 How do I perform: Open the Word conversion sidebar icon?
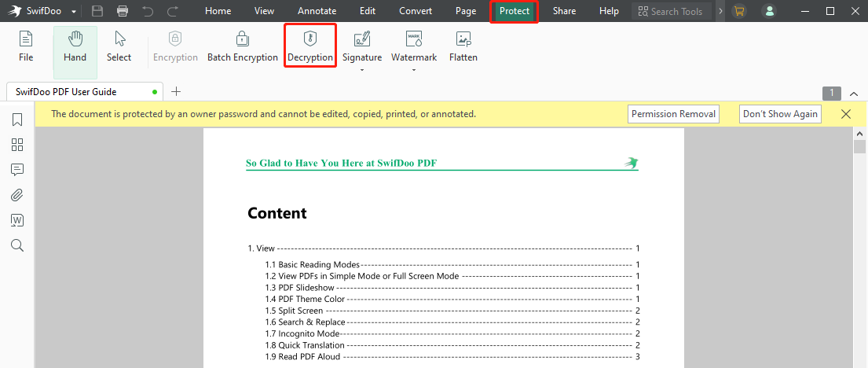[x=17, y=220]
